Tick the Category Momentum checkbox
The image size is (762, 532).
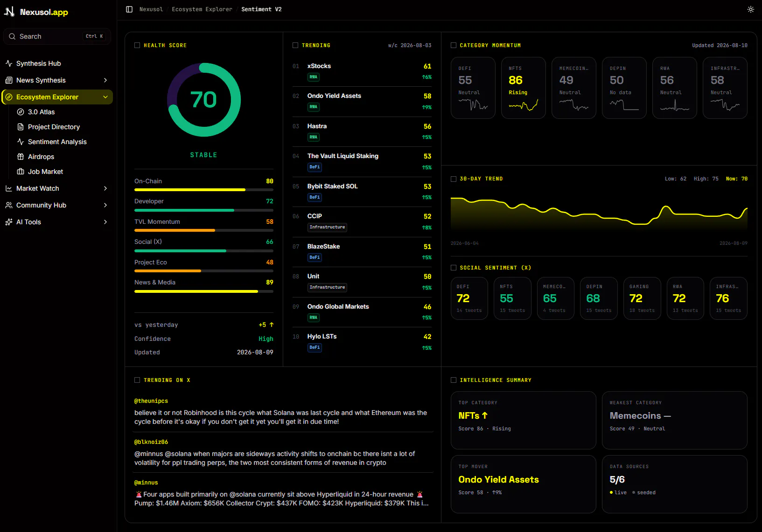point(454,45)
